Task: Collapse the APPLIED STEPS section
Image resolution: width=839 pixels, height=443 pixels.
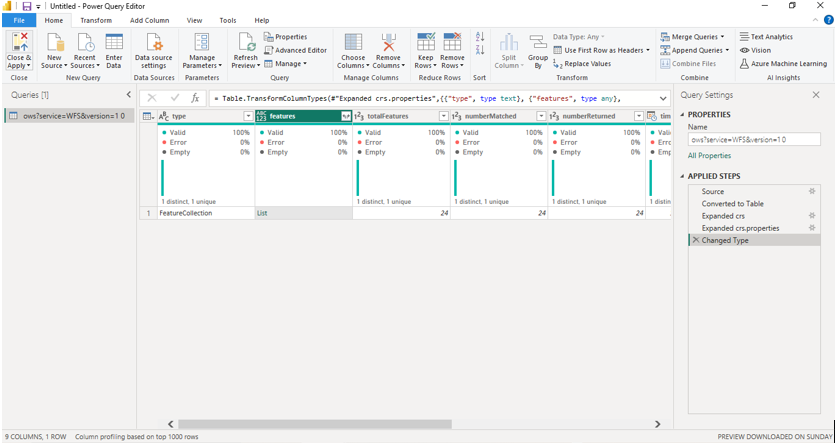Action: [682, 176]
